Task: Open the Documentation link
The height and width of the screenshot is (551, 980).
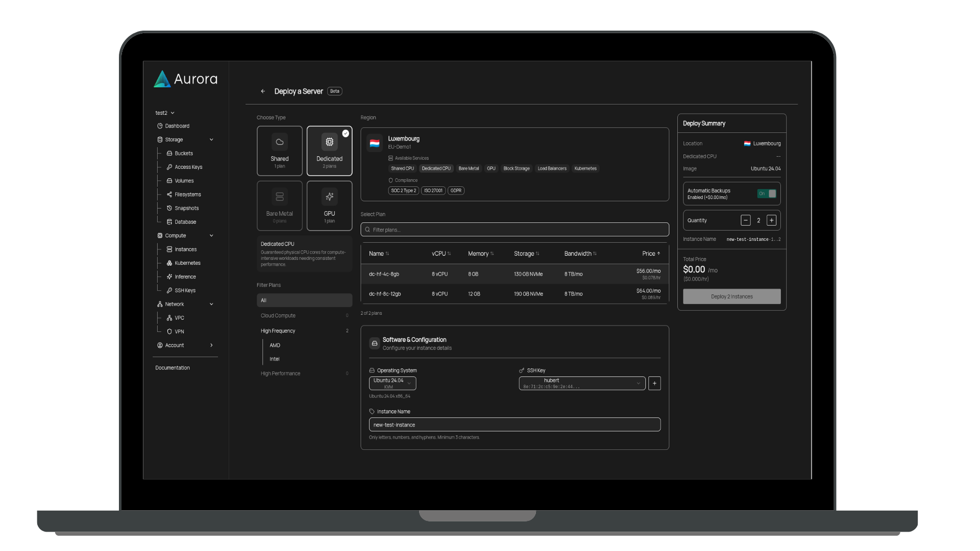Action: click(173, 368)
